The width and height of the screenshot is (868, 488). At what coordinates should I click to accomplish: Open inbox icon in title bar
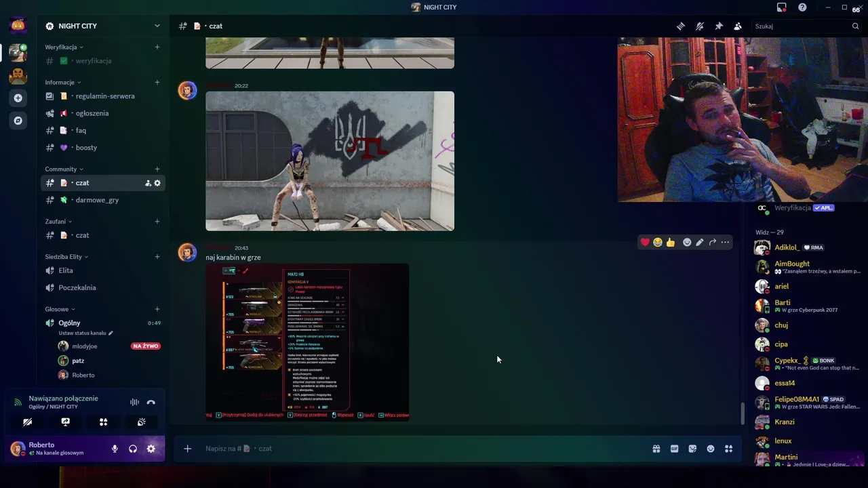pyautogui.click(x=782, y=7)
